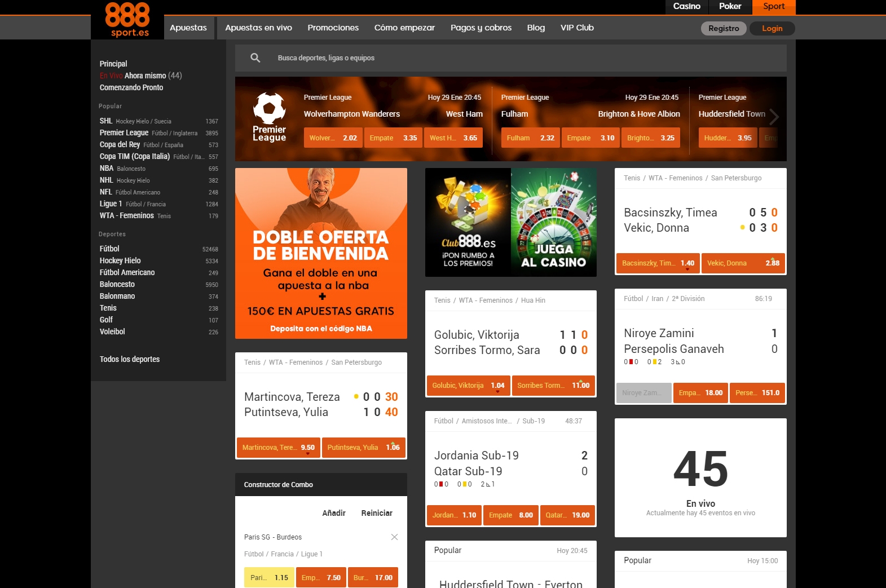Select Baloncesto in the Deportes list
886x588 pixels.
[159, 284]
